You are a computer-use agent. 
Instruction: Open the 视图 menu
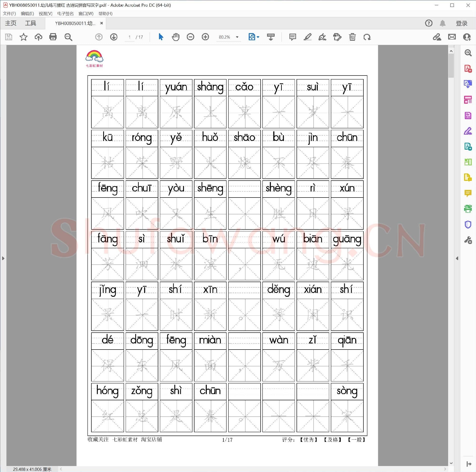(x=46, y=14)
